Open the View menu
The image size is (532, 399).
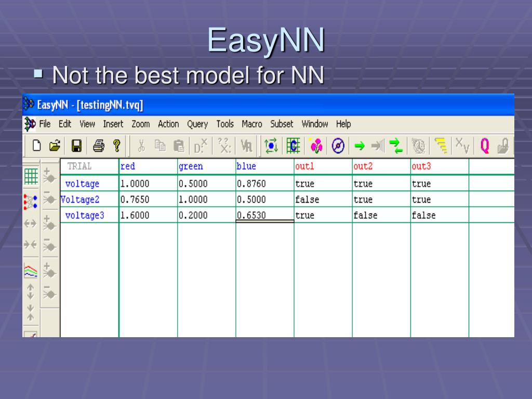(87, 124)
